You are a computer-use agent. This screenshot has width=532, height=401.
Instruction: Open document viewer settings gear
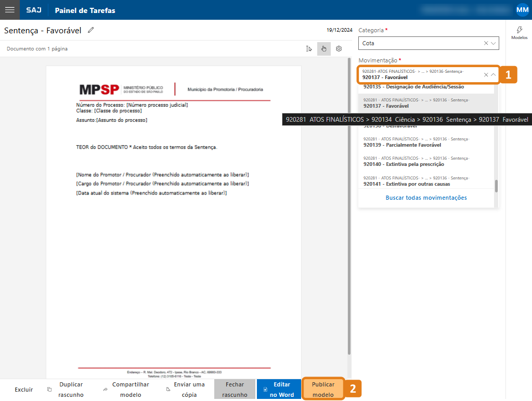[339, 49]
